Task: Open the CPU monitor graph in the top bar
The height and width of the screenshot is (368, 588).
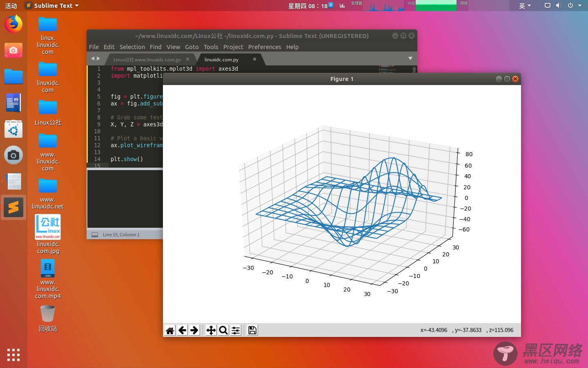Action: click(x=383, y=6)
